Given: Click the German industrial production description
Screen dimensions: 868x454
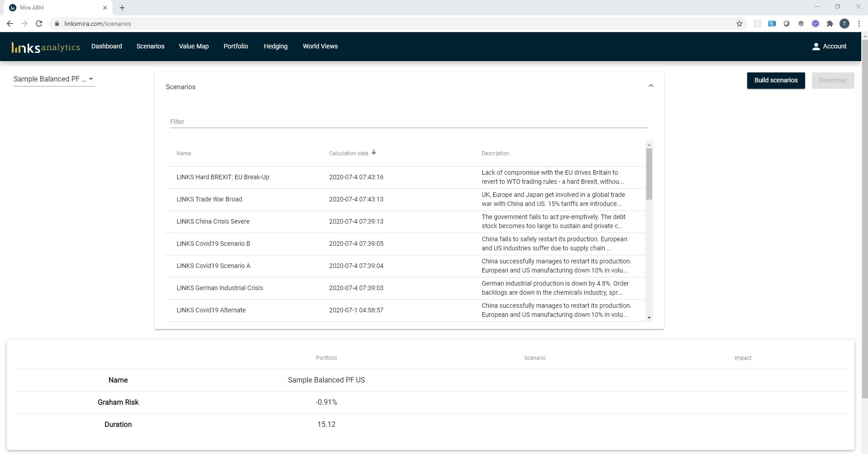Looking at the screenshot, I should 555,288.
